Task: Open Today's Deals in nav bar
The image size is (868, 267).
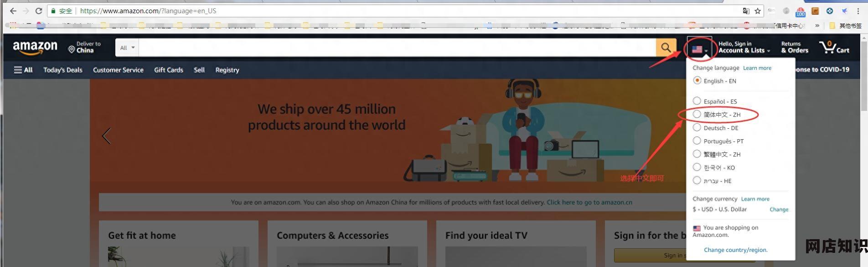Action: [x=63, y=70]
